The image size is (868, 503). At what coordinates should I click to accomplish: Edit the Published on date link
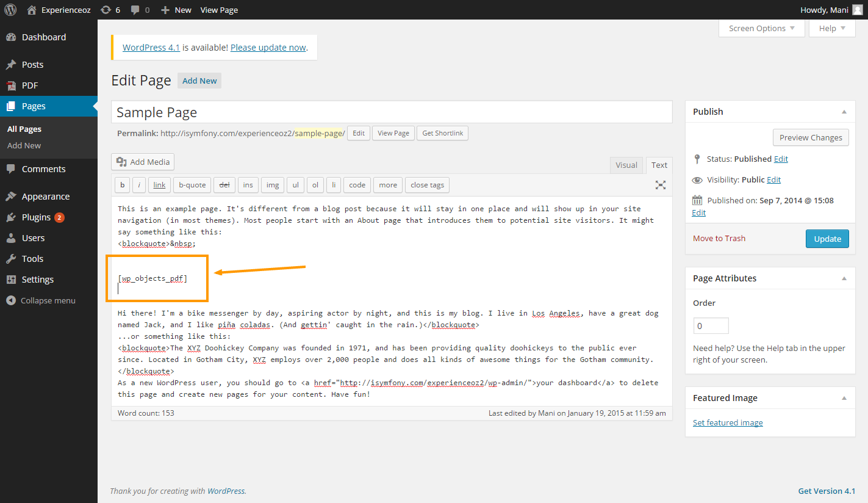click(699, 212)
